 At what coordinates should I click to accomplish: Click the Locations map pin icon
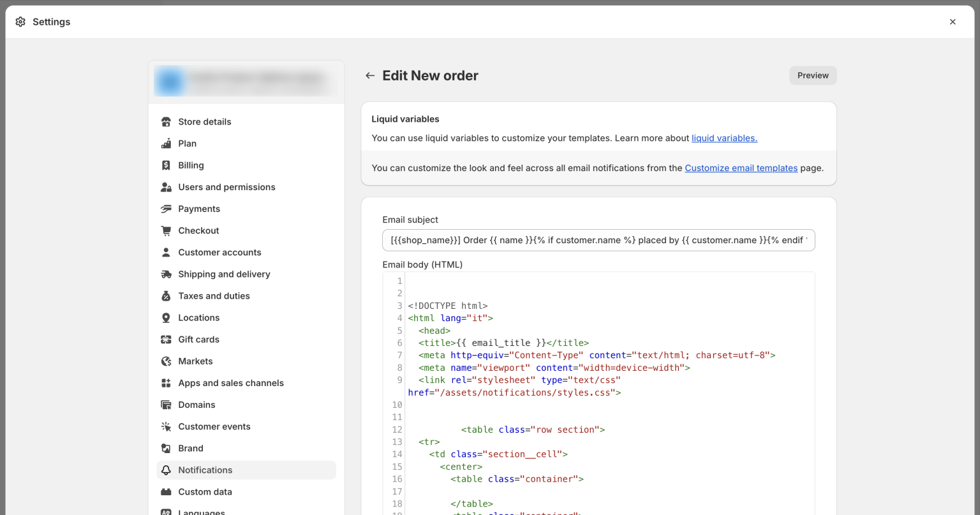pyautogui.click(x=166, y=317)
